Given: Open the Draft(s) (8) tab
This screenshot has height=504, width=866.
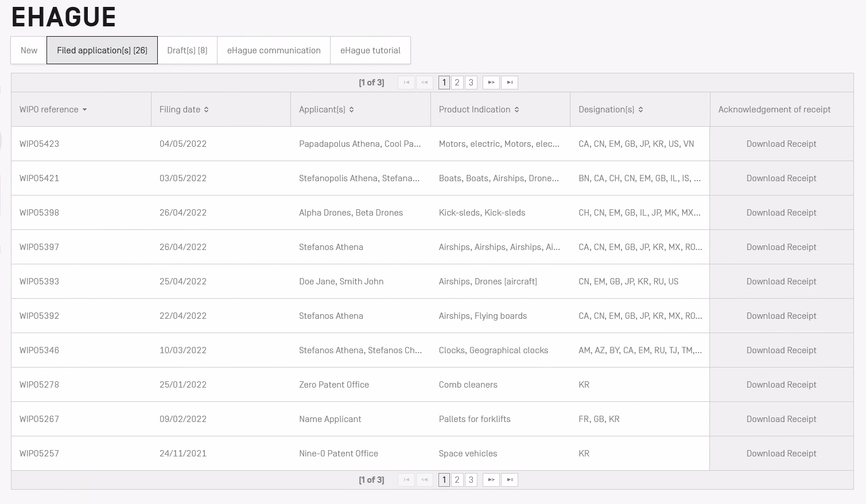Looking at the screenshot, I should click(187, 50).
